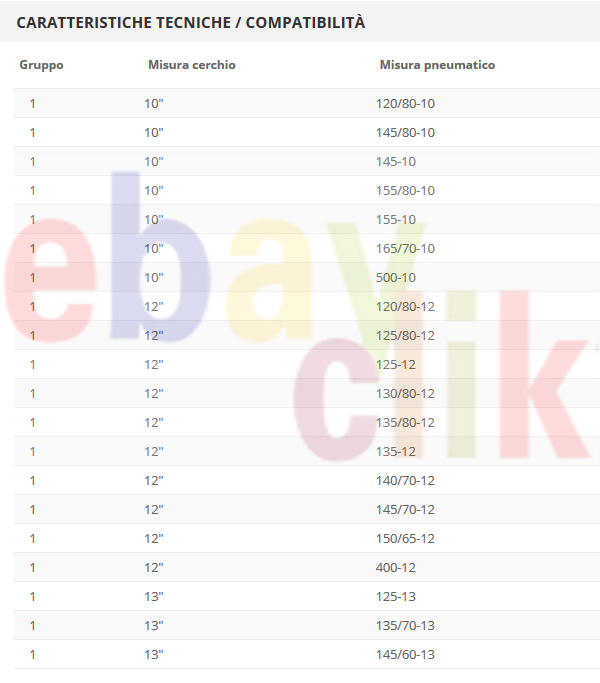Click the 135/70-13 tire size cell
This screenshot has width=600, height=683.
405,626
